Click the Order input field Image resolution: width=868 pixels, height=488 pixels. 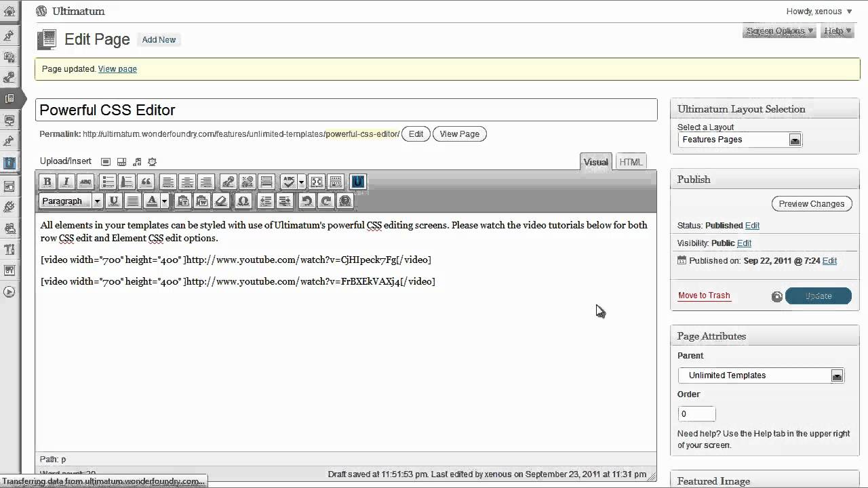[x=696, y=414]
